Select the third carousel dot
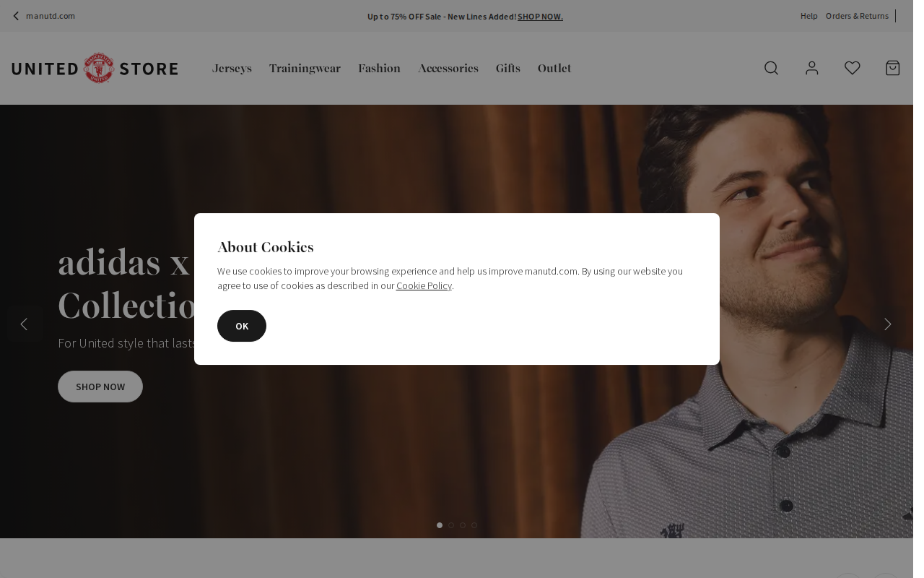Viewport: 924px width, 578px height. (463, 525)
